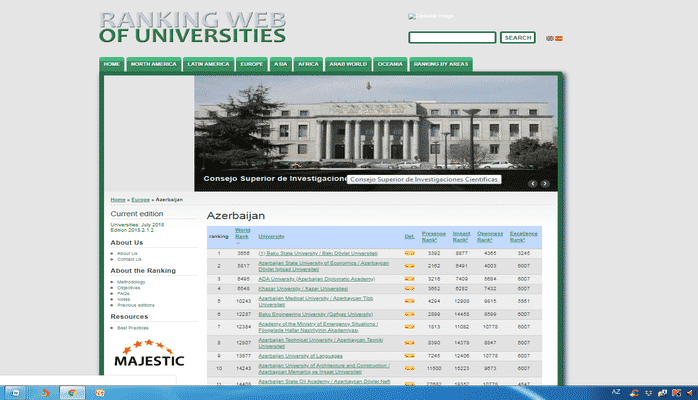Open the Europe navigation tab

[250, 64]
